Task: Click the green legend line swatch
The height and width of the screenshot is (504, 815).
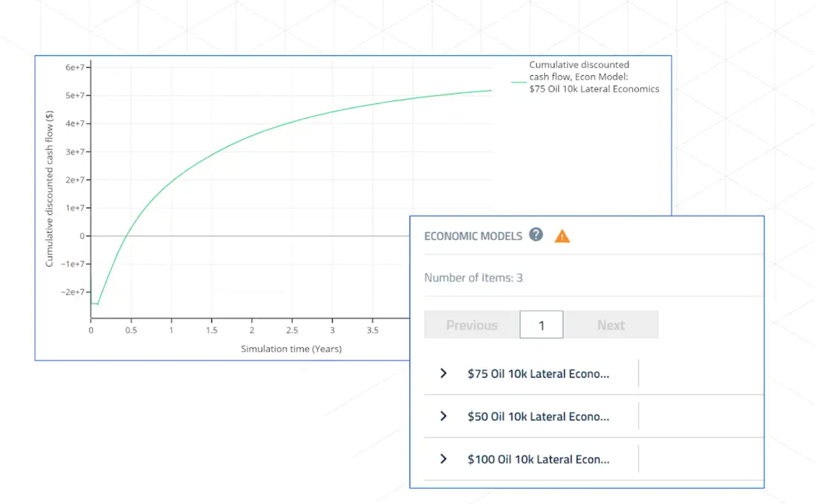Action: [518, 82]
